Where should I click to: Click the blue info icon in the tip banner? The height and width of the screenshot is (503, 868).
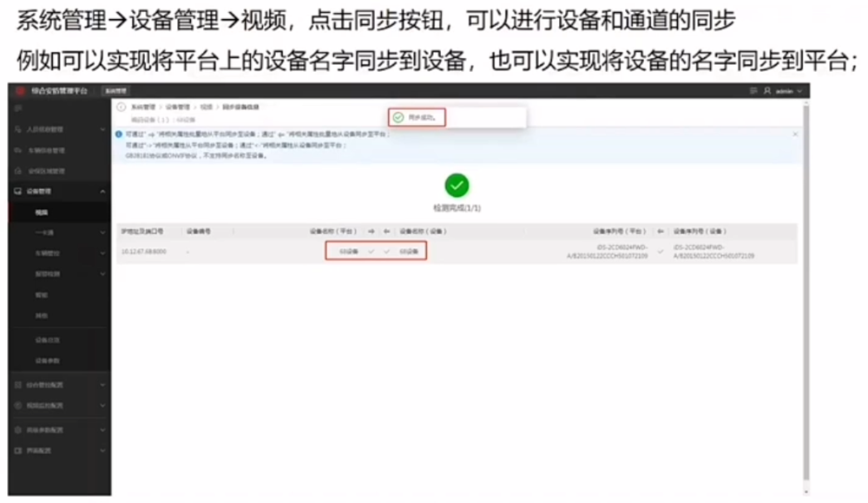tap(118, 134)
